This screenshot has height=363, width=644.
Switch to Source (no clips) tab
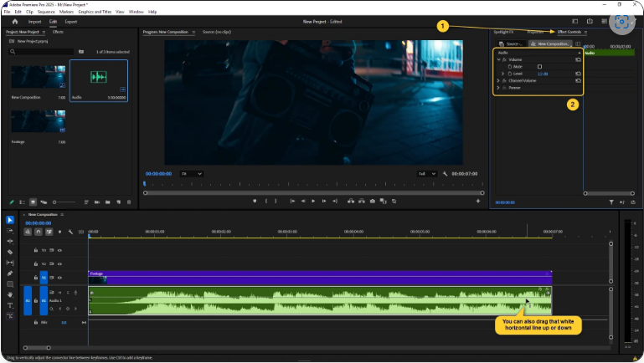coord(217,32)
